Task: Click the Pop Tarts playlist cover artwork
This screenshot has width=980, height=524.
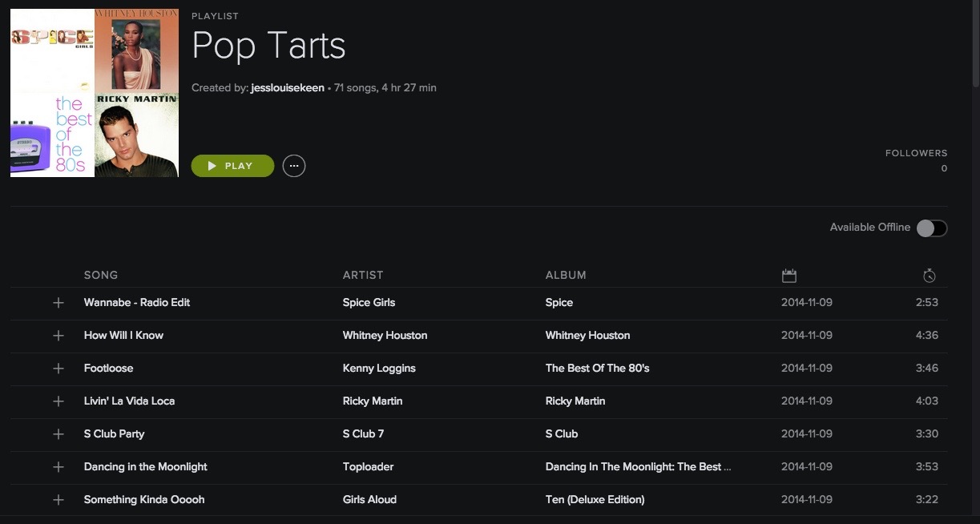Action: pos(95,92)
